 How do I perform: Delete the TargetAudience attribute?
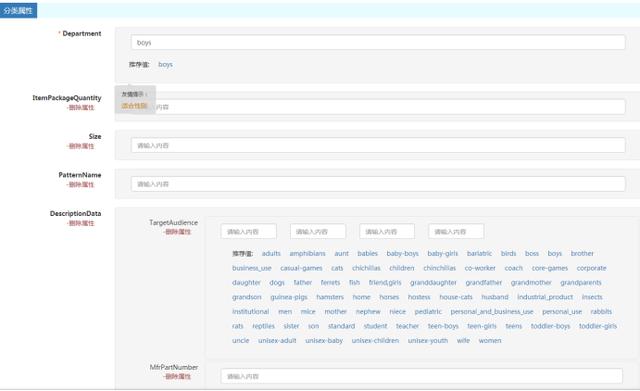click(x=177, y=232)
